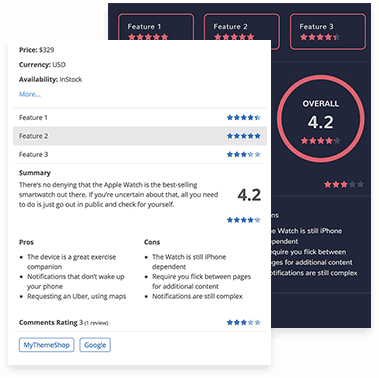Click the large 4.2 score in the white card
Screen dimensions: 379x378
coord(249,195)
